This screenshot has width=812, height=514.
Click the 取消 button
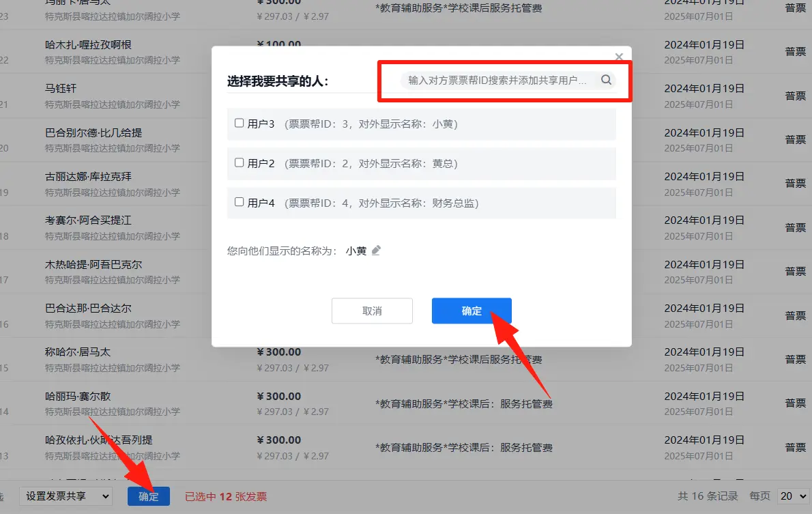372,311
